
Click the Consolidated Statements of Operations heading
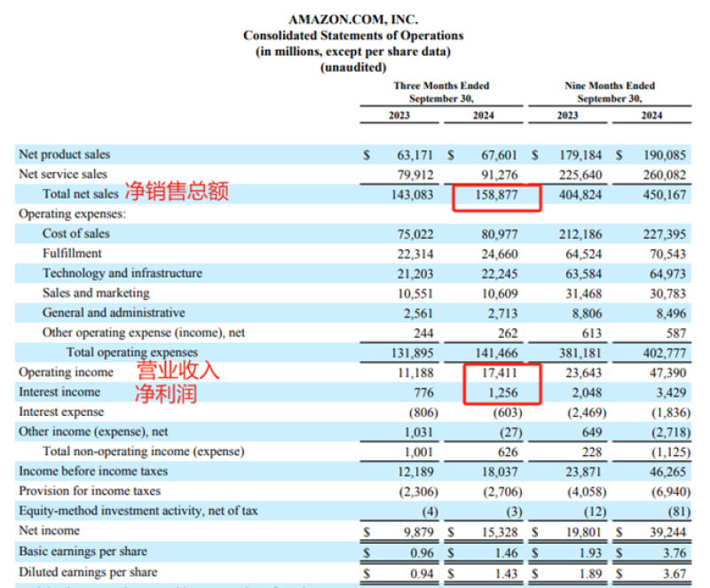tap(353, 35)
